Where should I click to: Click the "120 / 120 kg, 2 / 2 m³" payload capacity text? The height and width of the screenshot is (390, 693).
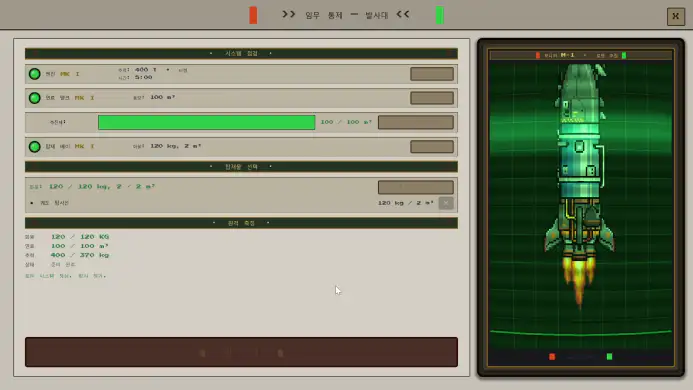[102, 187]
